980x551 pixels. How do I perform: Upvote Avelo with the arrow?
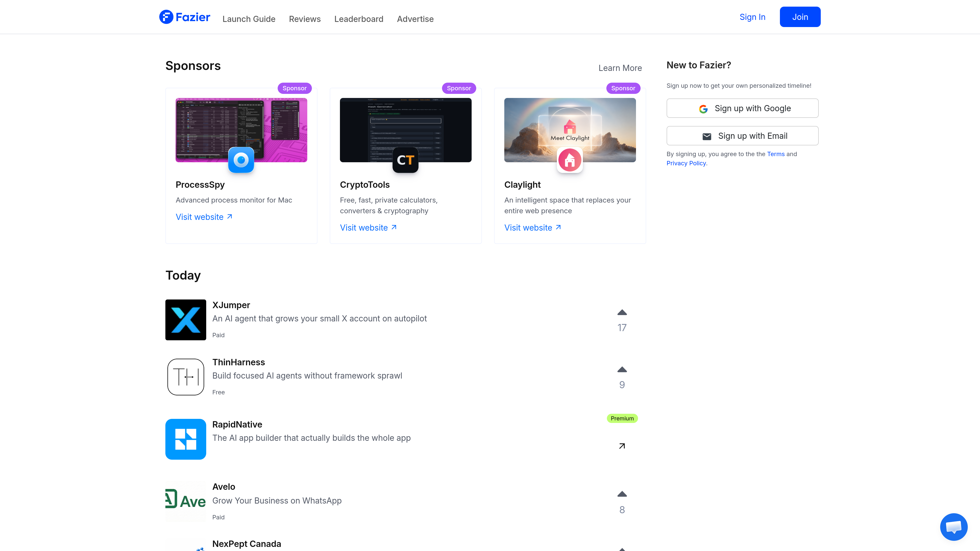tap(622, 494)
